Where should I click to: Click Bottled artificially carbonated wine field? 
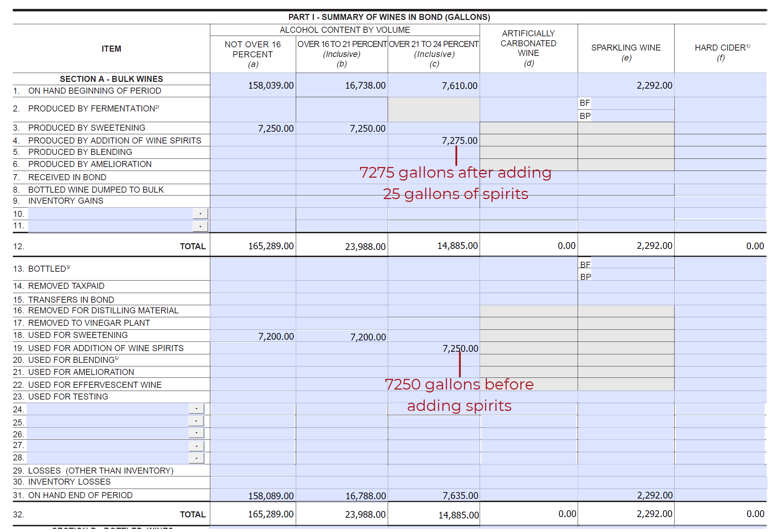pyautogui.click(x=529, y=268)
